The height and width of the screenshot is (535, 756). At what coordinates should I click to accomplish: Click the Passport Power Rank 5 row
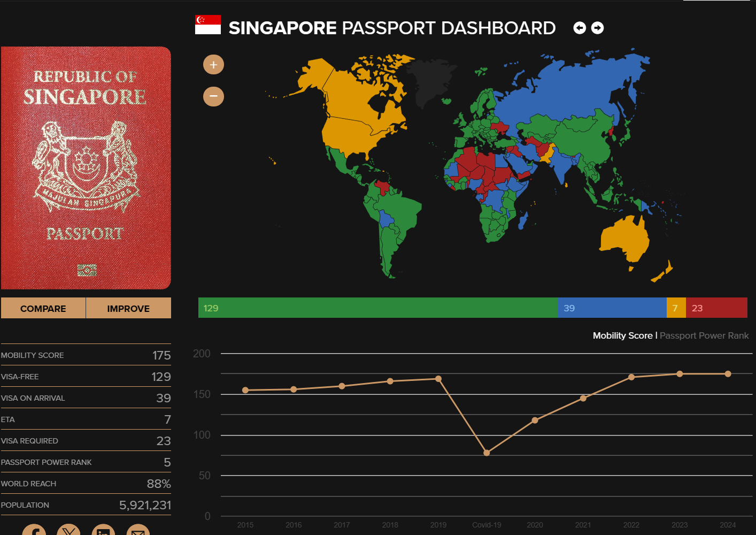[x=86, y=462]
